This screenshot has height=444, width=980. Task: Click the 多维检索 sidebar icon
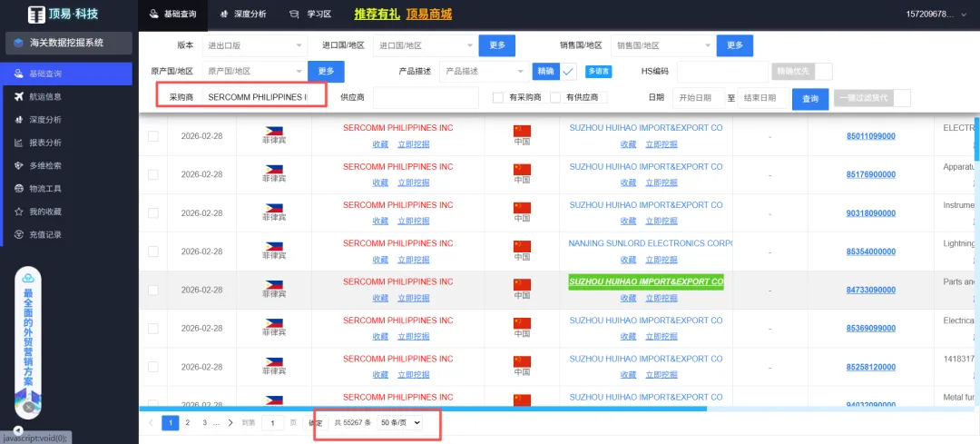click(19, 166)
